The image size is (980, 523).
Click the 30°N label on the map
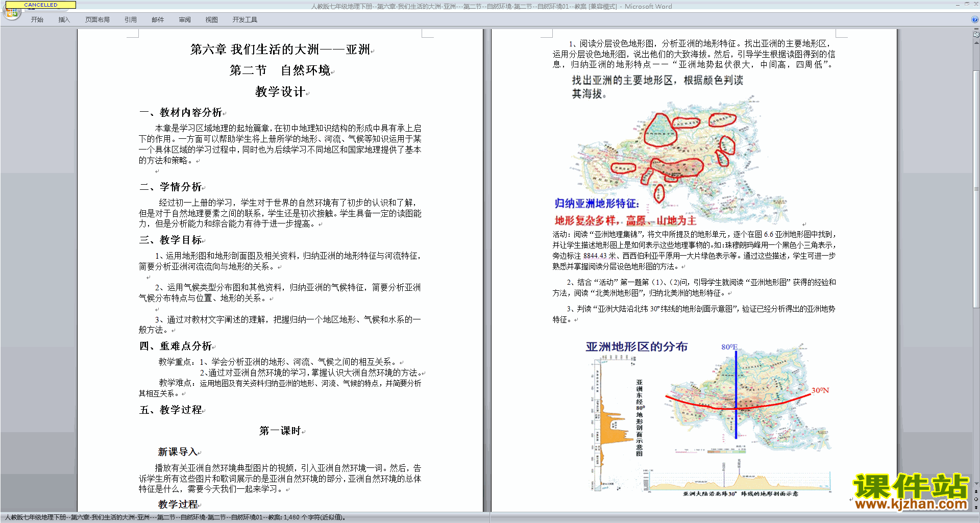click(820, 390)
